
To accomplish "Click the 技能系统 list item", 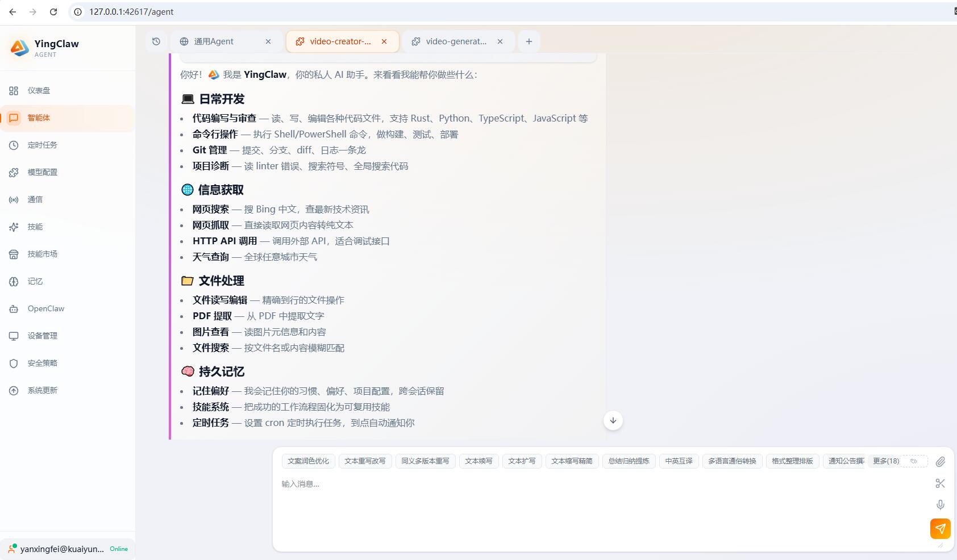I will click(x=291, y=407).
